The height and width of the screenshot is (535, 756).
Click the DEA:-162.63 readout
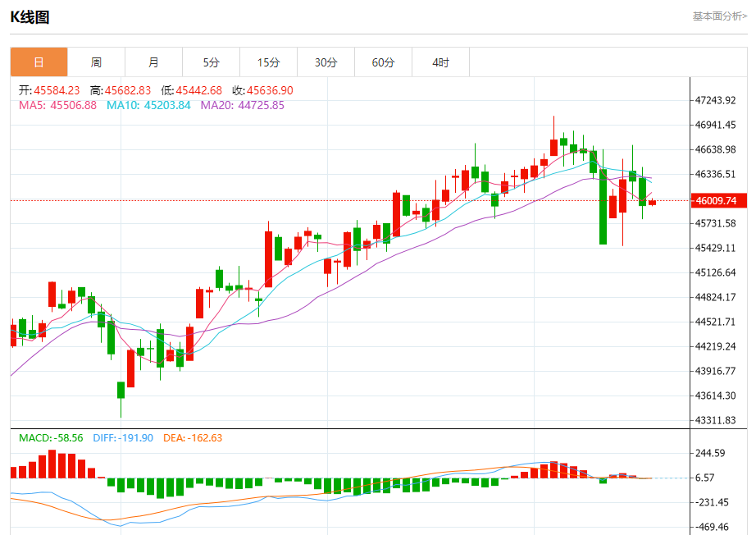[193, 438]
